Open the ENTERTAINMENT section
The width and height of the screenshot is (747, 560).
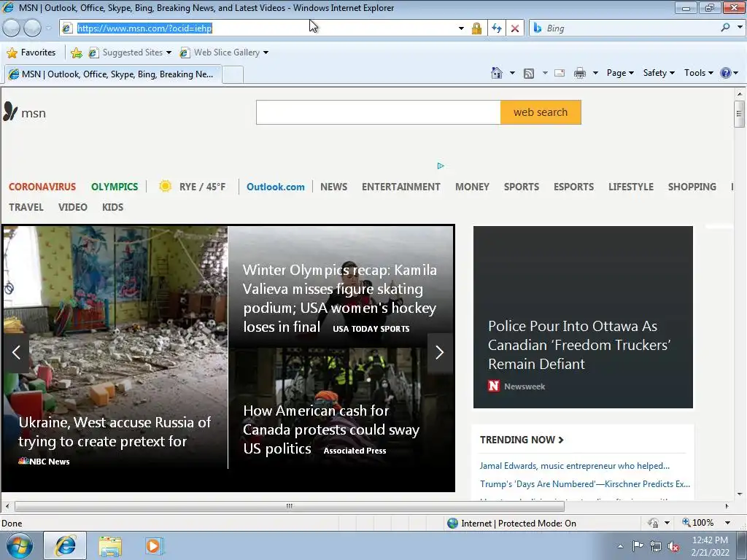pyautogui.click(x=400, y=187)
